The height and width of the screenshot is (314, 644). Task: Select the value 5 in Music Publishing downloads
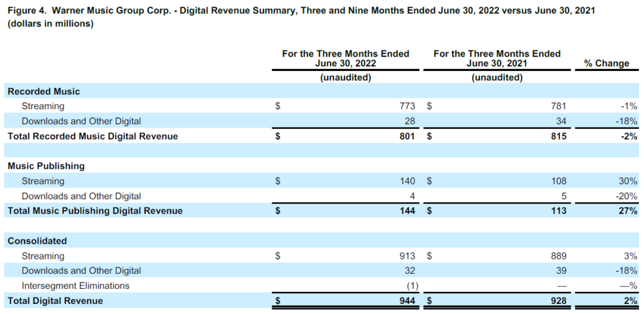click(564, 196)
